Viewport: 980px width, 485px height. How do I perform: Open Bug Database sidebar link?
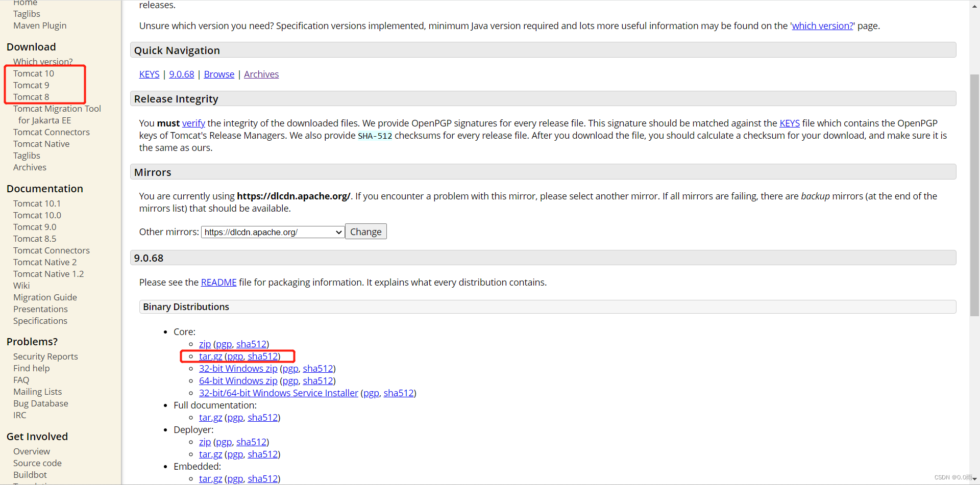tap(41, 403)
